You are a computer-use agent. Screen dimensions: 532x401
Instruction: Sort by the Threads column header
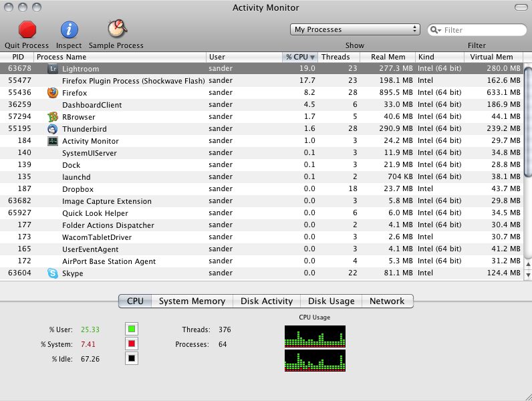tap(339, 57)
